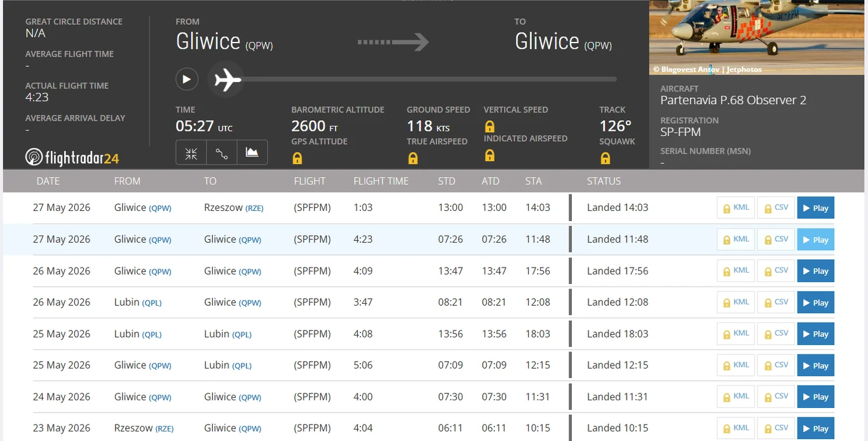This screenshot has width=868, height=441.
Task: Download KML for flight landed 17:56
Action: pyautogui.click(x=736, y=271)
